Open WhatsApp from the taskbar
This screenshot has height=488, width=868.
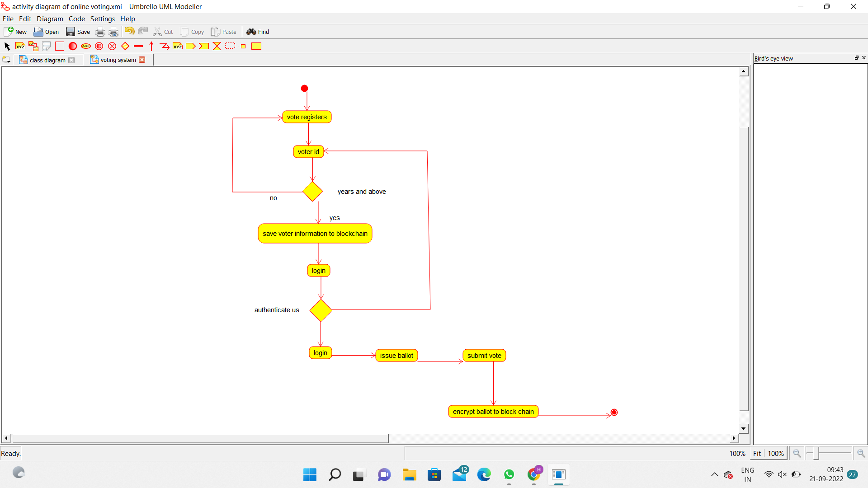point(509,474)
